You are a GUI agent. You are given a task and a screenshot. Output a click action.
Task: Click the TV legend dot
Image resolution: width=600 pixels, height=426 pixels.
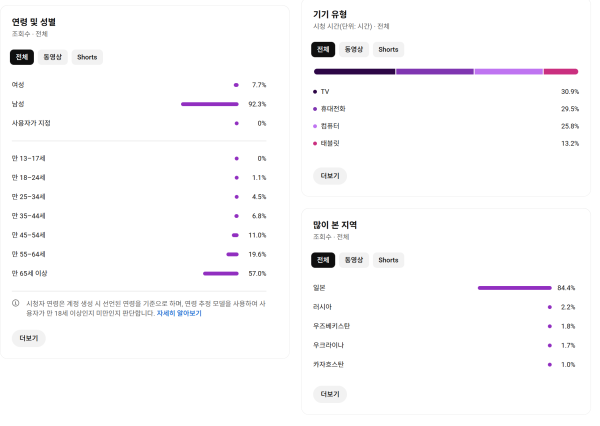click(315, 92)
